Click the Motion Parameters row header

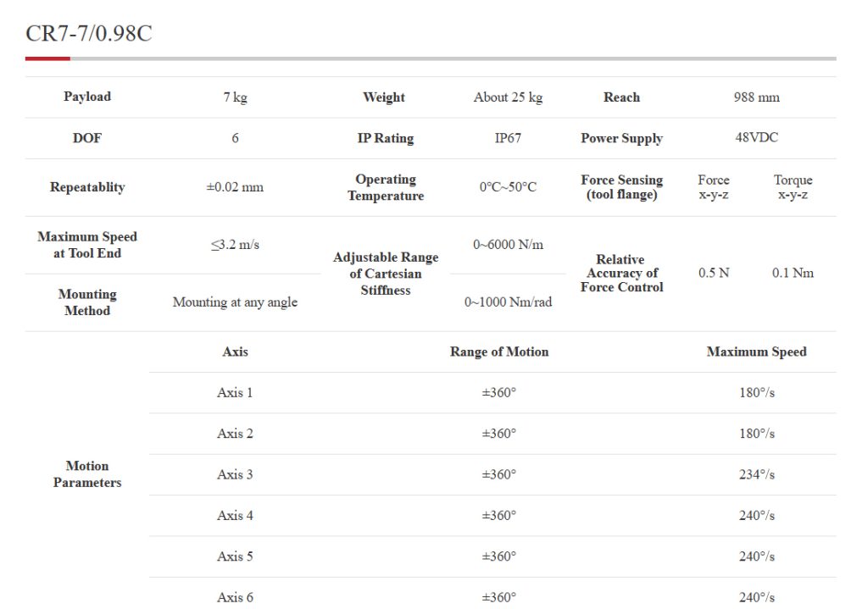[87, 474]
